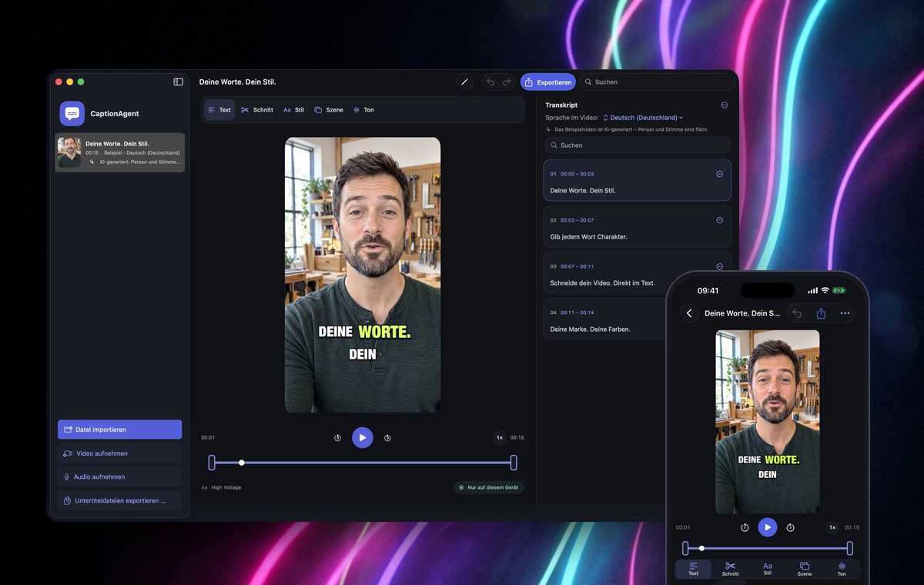Select transcript line 'Gib jedem Wort Charakter.'

coord(588,236)
